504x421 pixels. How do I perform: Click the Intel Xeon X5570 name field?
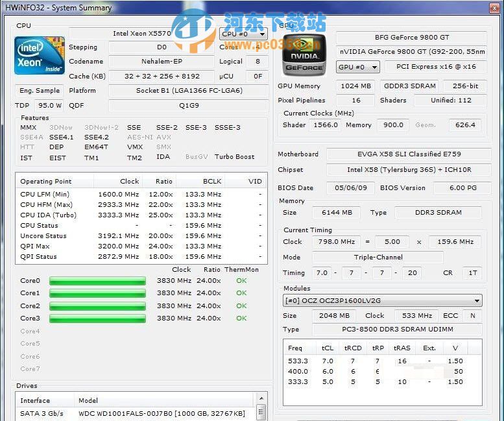(141, 34)
